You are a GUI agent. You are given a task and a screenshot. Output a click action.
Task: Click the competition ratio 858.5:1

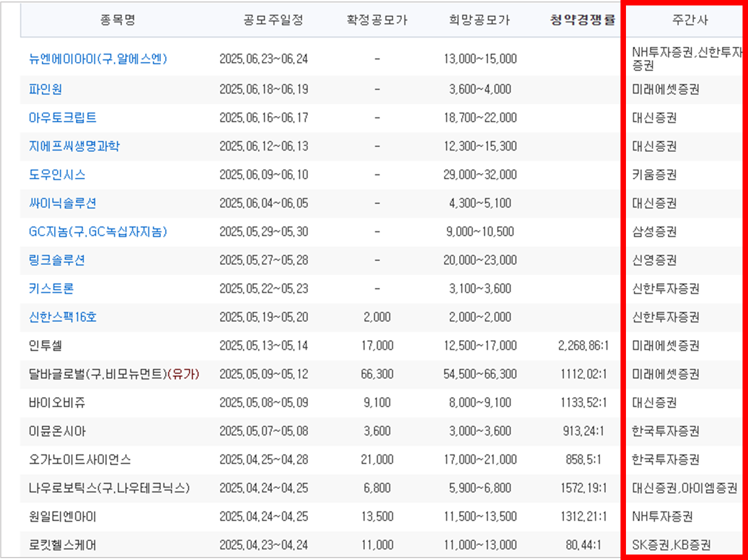pyautogui.click(x=583, y=459)
